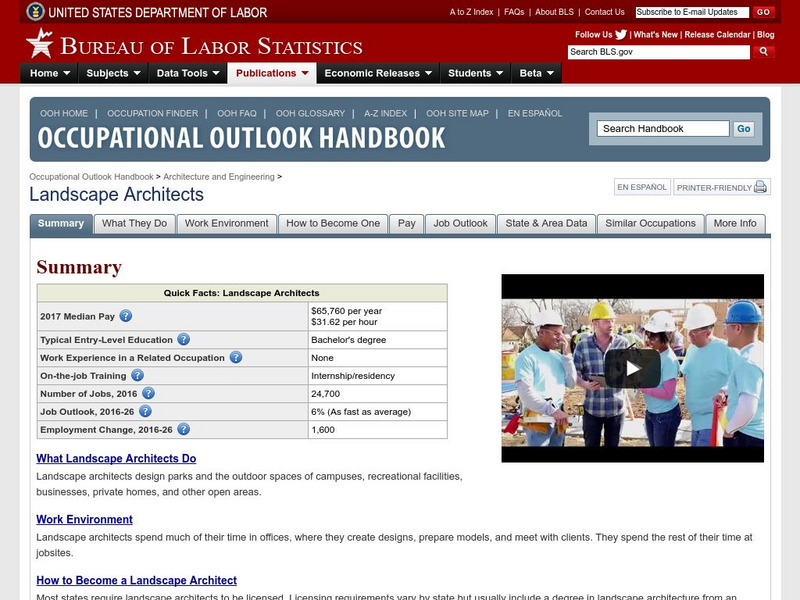Open help icon for Typical Entry-Level Education
Image resolution: width=800 pixels, height=600 pixels.
pyautogui.click(x=184, y=339)
